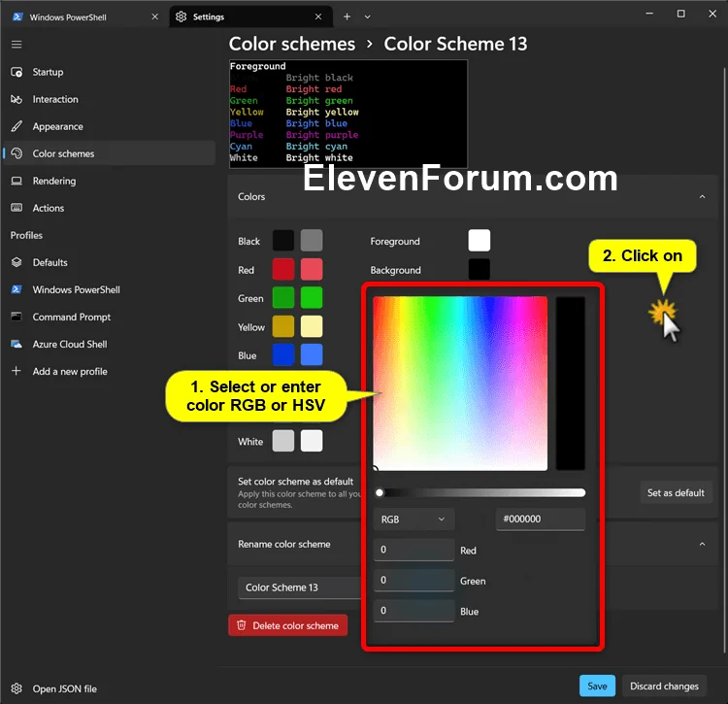Open the hamburger navigation menu
The height and width of the screenshot is (704, 728).
17,44
